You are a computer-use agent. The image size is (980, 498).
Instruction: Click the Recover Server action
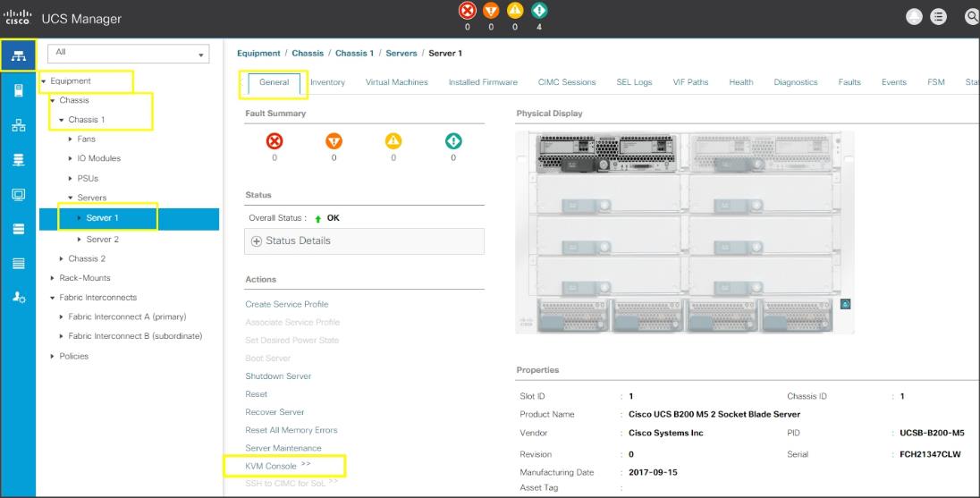tap(275, 412)
